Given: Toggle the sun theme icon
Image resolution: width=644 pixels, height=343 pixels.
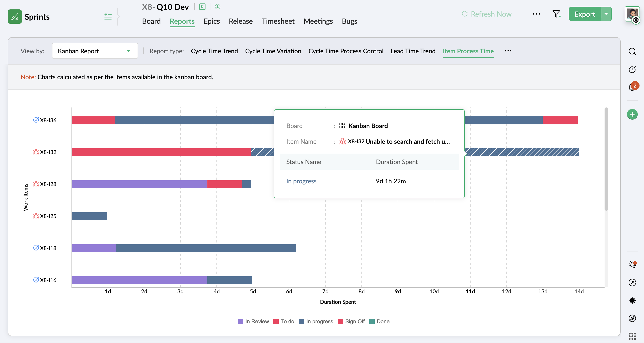Looking at the screenshot, I should point(632,300).
